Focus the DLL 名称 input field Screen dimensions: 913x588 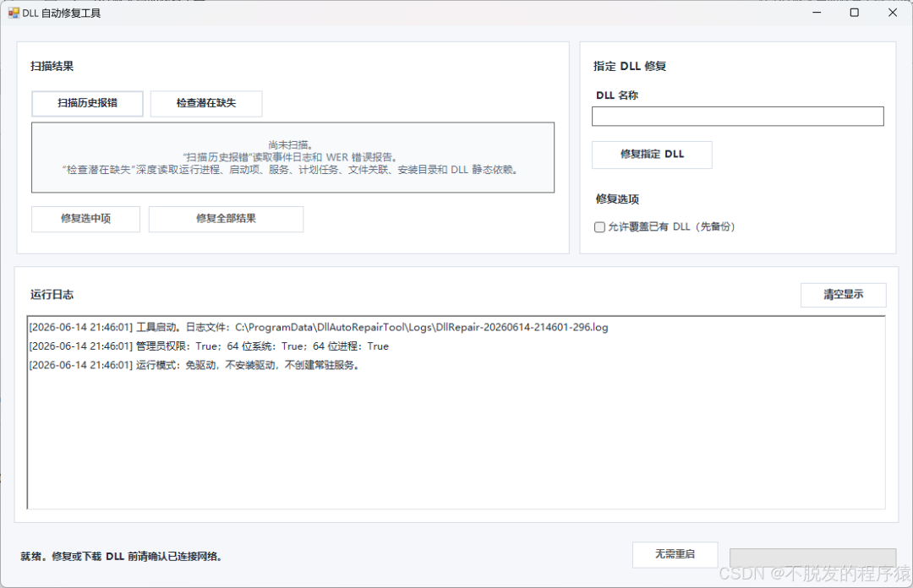tap(738, 117)
